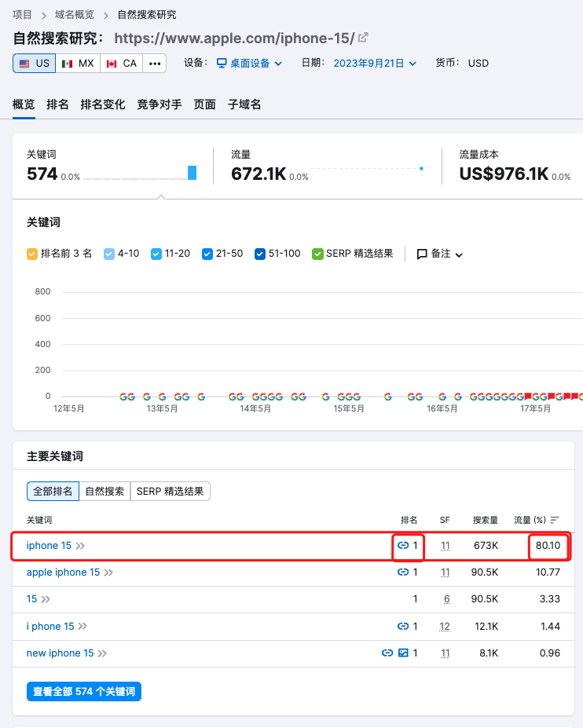This screenshot has height=728, width=583.
Task: Sort by 流量 (%) sort icon
Action: click(x=555, y=520)
